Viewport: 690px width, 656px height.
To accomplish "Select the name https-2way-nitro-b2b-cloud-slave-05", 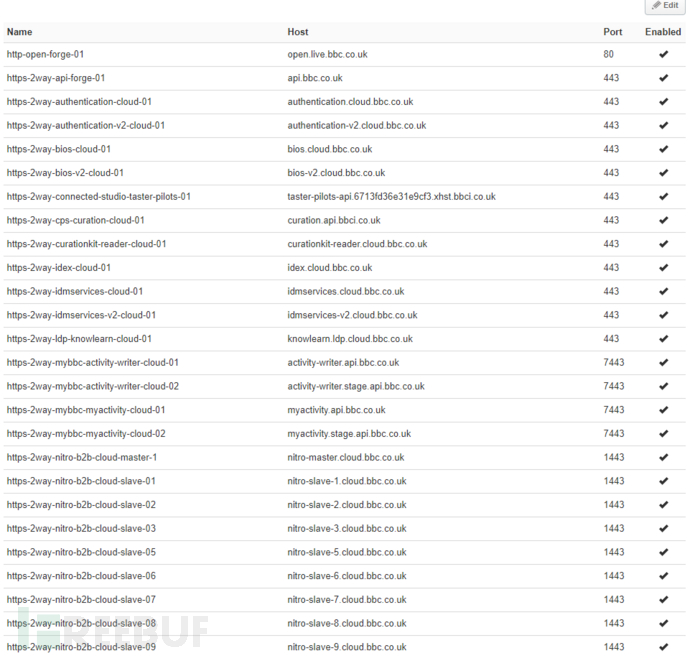I will pos(81,553).
